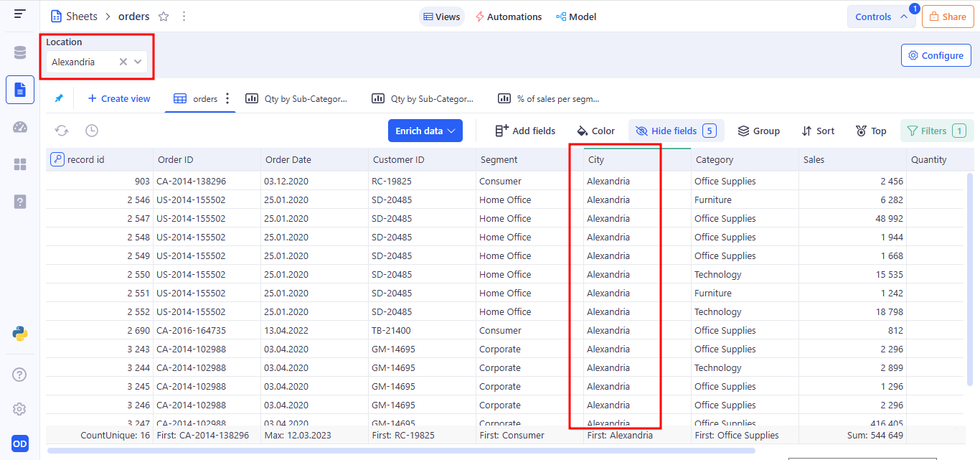The image size is (980, 460).
Task: Expand the Location dropdown chevron
Action: (x=138, y=62)
